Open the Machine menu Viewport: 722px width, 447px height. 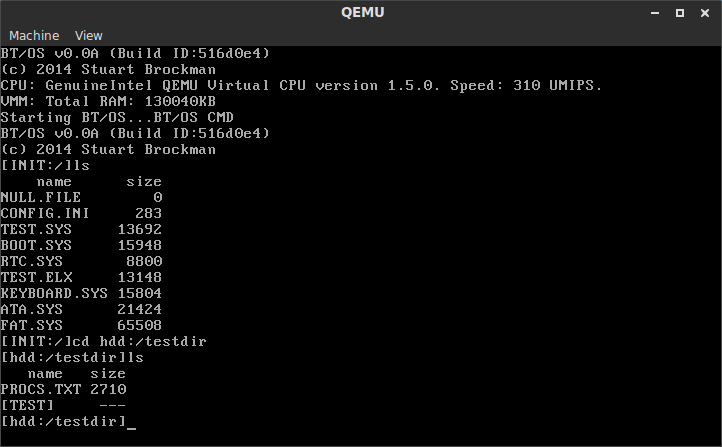(x=34, y=35)
